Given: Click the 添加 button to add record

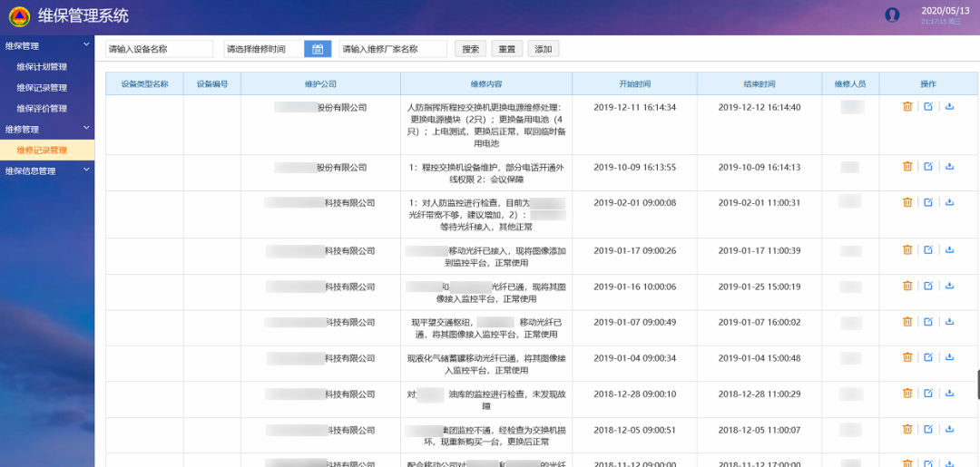Looking at the screenshot, I should pyautogui.click(x=543, y=49).
